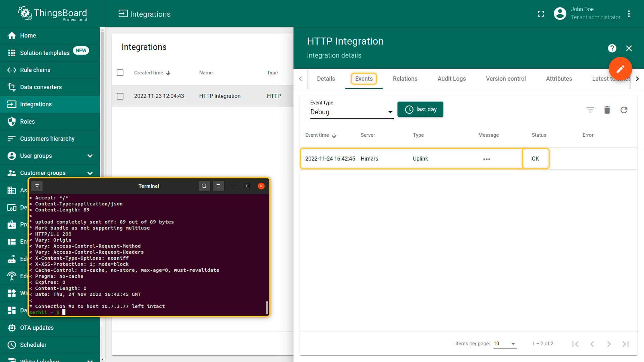Viewport: 644px width, 362px height.
Task: Open the help icon in the integration header
Action: point(612,48)
